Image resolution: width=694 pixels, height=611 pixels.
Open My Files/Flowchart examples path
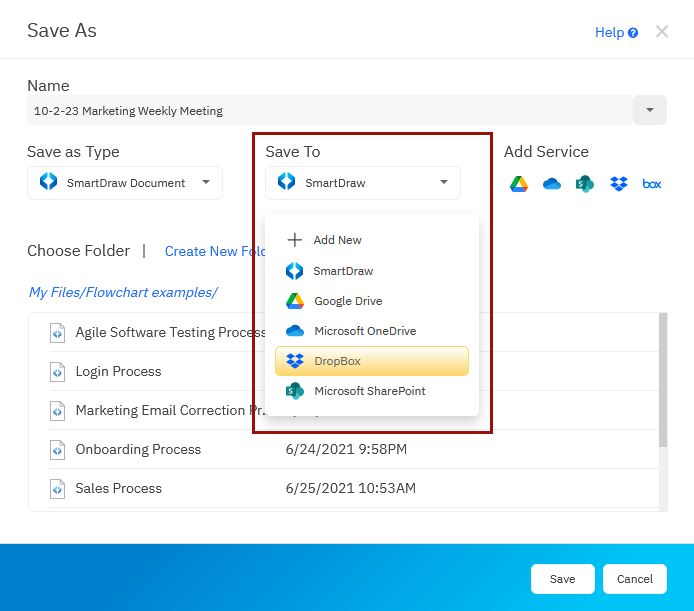click(x=123, y=292)
